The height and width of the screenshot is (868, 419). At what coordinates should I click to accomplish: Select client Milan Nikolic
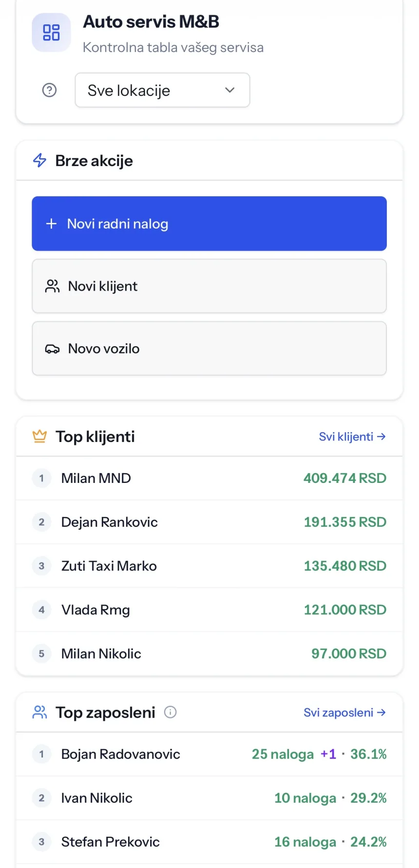pyautogui.click(x=101, y=653)
